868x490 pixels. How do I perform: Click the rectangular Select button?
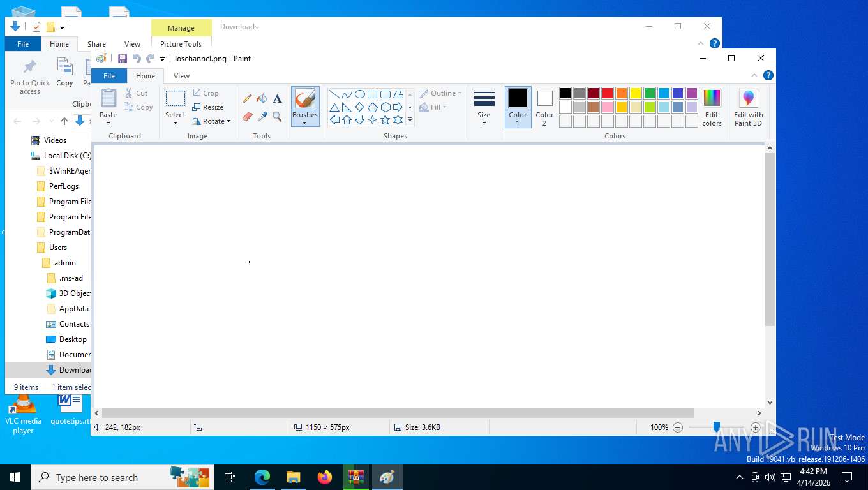tap(175, 98)
